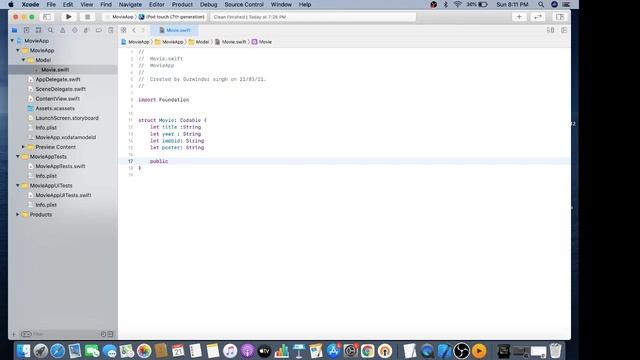
Task: Open AppDelegate.swift in the navigator
Action: [x=58, y=80]
